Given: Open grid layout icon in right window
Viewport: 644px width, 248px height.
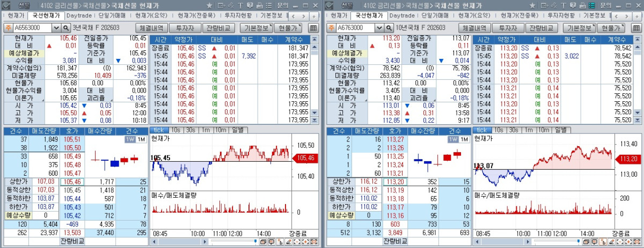Looking at the screenshot, I should (636, 28).
